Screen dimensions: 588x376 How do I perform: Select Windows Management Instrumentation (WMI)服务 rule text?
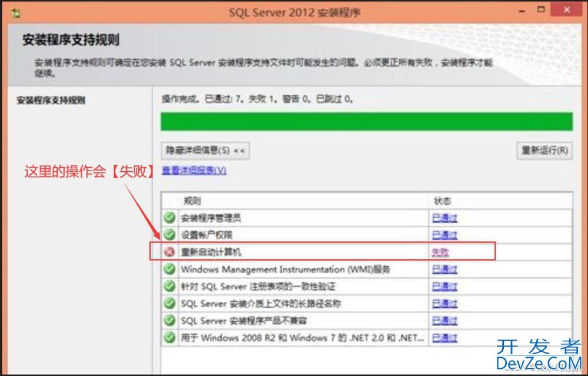point(285,269)
